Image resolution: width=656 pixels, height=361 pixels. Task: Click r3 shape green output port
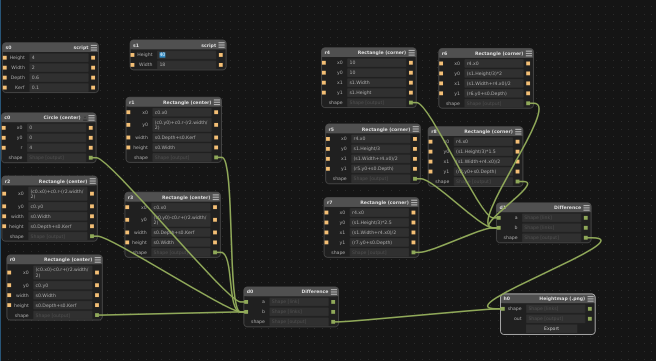click(x=215, y=252)
